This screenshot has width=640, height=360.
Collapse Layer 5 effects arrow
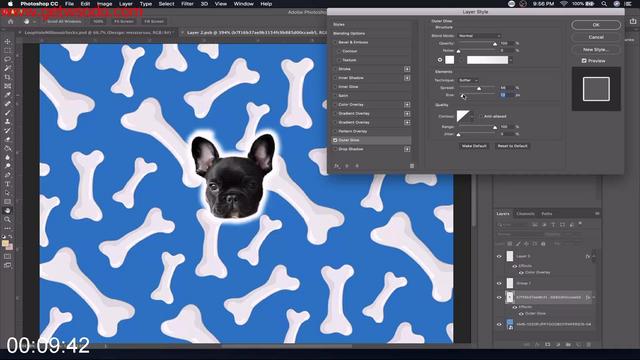594,256
